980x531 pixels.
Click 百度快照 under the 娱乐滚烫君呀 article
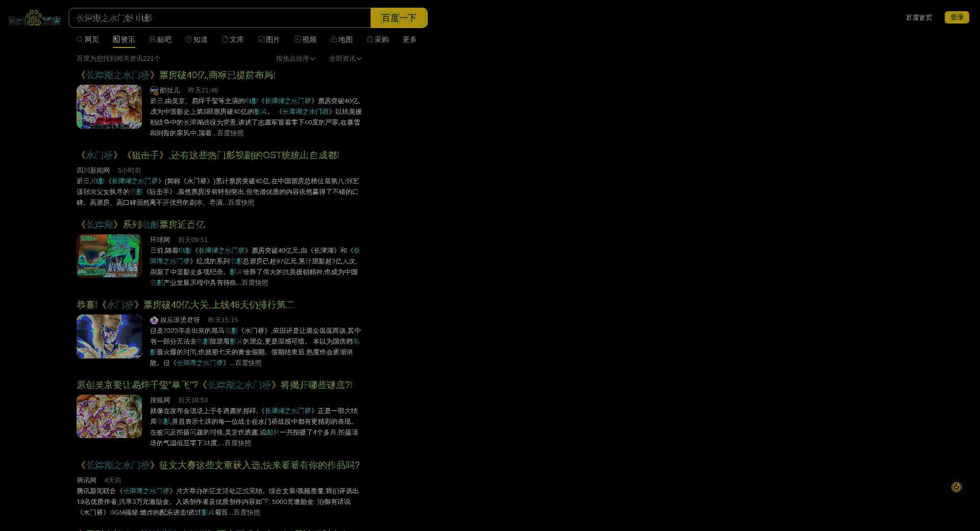[x=248, y=363]
